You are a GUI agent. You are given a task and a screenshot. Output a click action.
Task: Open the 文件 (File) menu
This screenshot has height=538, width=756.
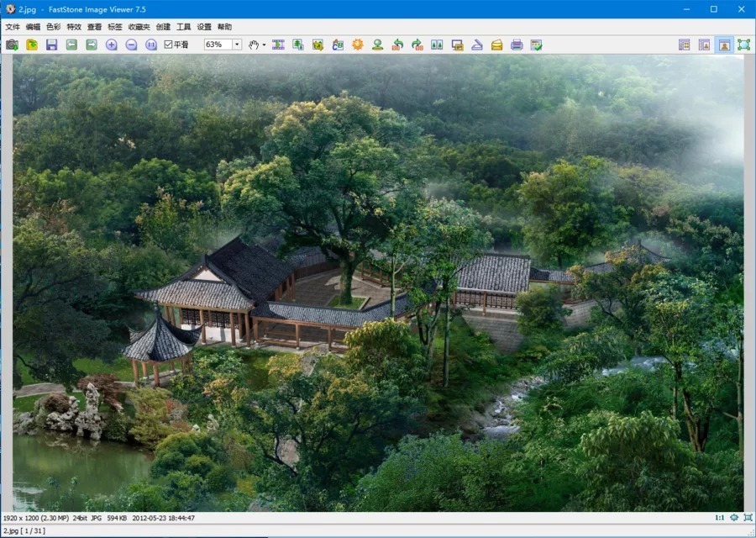12,27
